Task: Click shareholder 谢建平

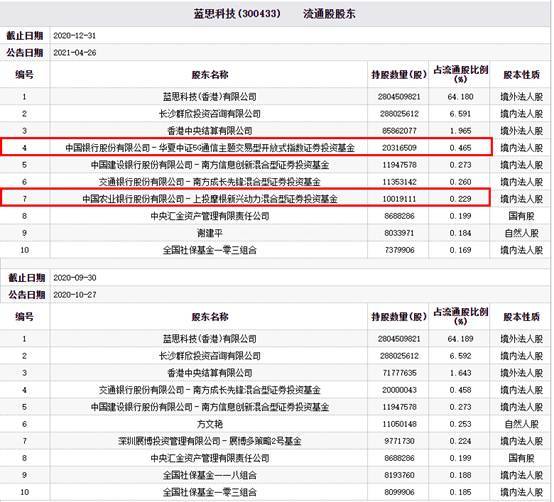Action: coord(210,233)
